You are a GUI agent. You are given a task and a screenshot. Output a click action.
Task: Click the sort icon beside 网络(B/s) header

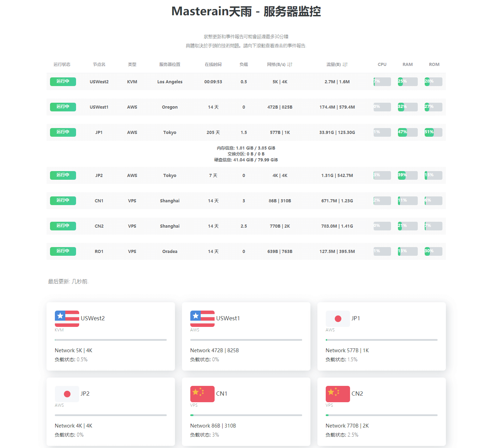coord(290,65)
